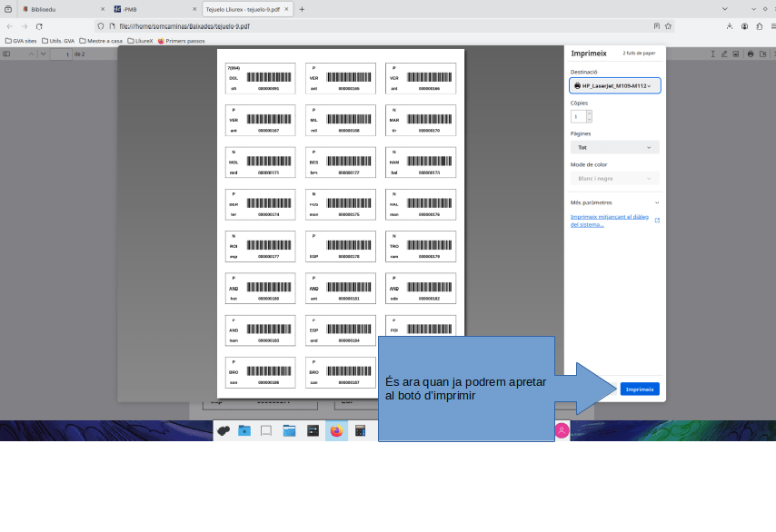This screenshot has width=776, height=532.
Task: Open the Mestre a casa bookmarks folder
Action: pos(101,41)
